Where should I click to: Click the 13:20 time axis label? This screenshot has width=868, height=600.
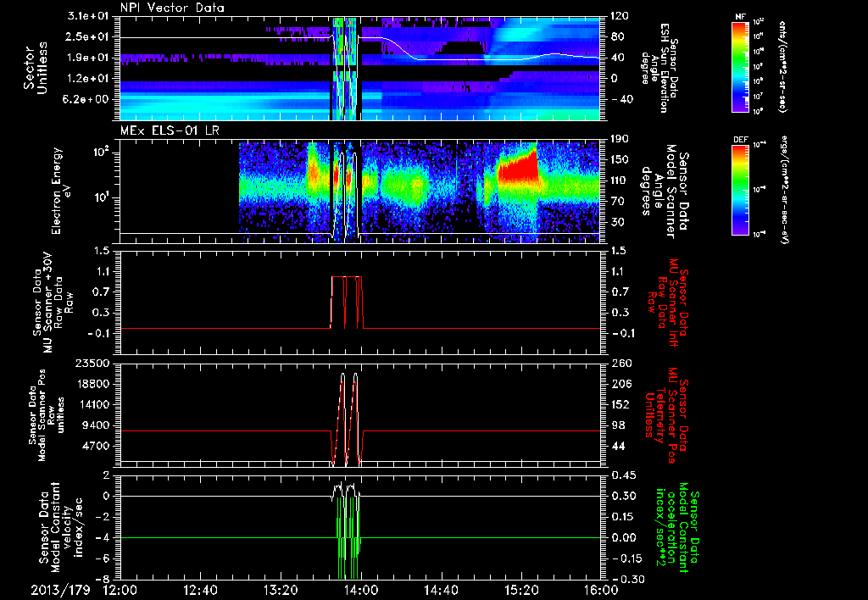click(x=281, y=590)
